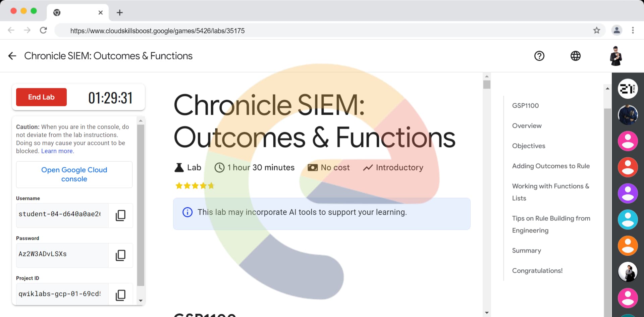Reload the browser page
This screenshot has width=644, height=317.
(43, 31)
